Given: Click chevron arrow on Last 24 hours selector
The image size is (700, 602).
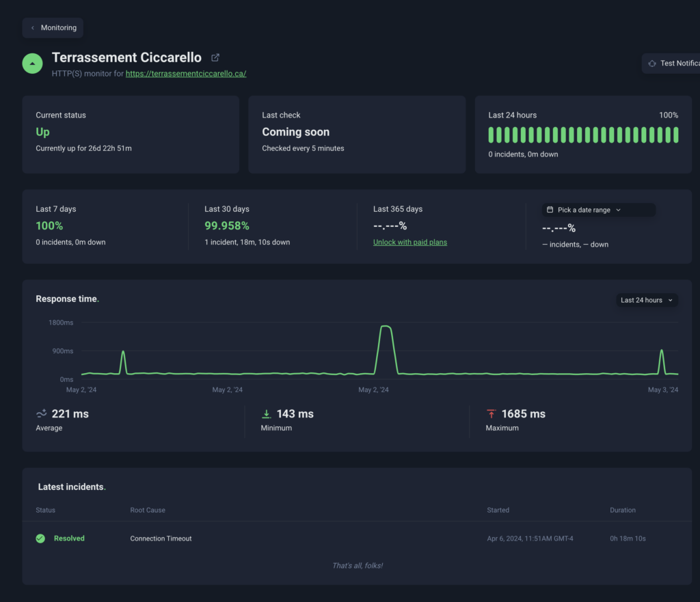Looking at the screenshot, I should [670, 300].
